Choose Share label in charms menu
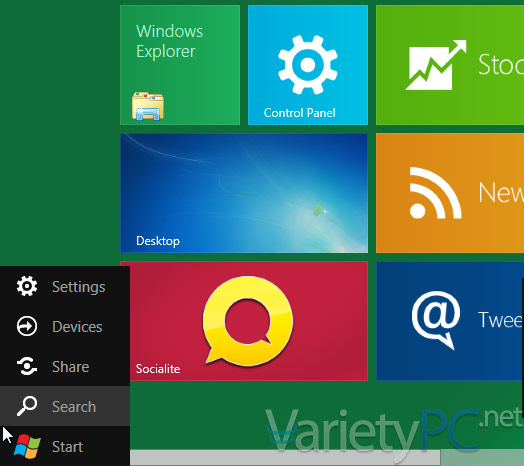The height and width of the screenshot is (466, 524). tap(71, 367)
